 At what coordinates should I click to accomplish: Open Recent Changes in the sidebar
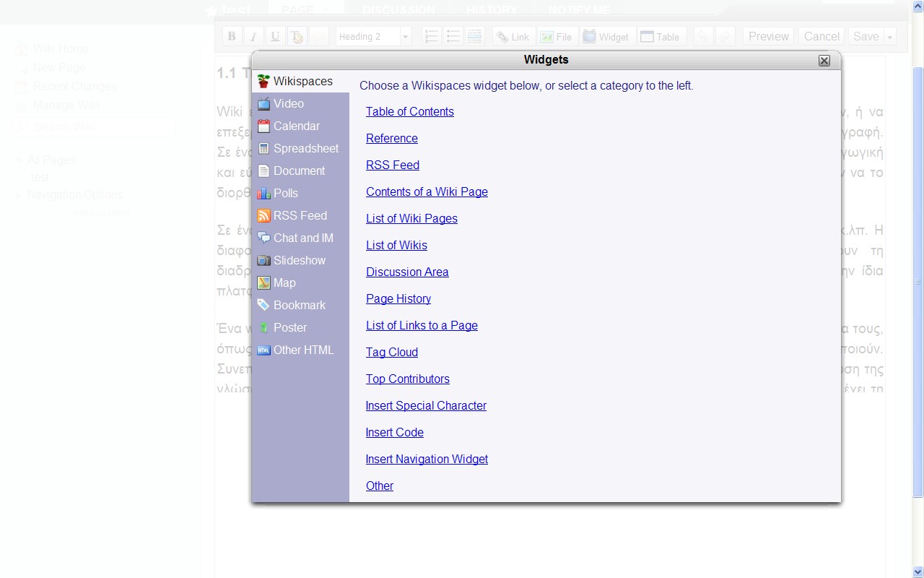(x=75, y=86)
